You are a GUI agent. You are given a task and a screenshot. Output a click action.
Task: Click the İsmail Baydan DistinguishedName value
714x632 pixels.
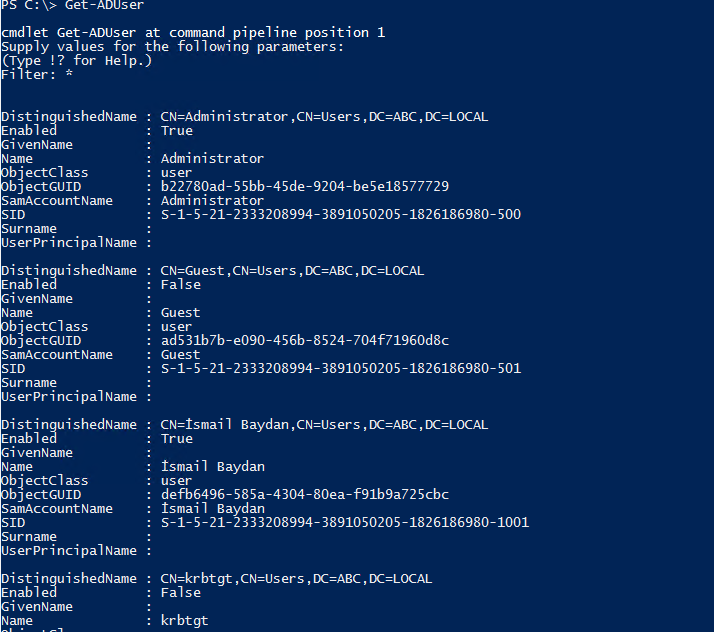tap(324, 424)
